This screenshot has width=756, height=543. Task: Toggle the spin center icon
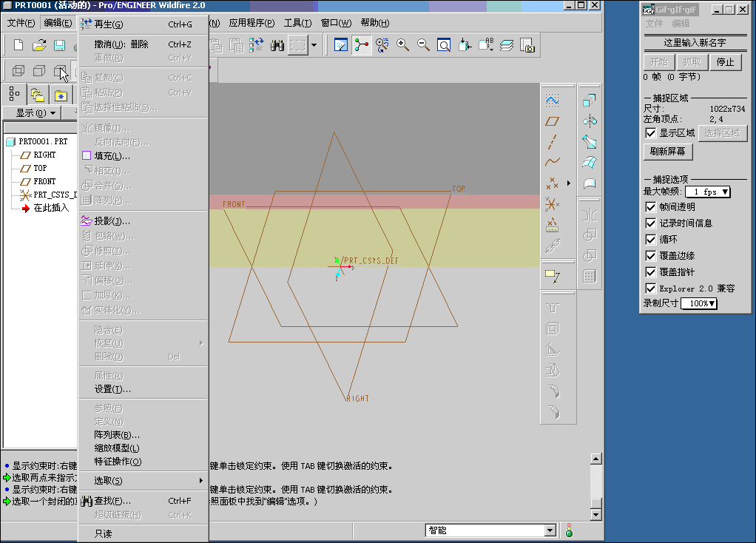(x=362, y=45)
